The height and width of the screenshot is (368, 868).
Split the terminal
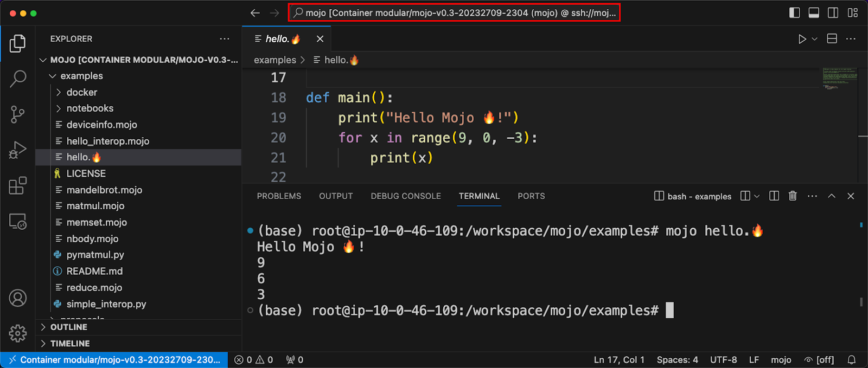745,196
